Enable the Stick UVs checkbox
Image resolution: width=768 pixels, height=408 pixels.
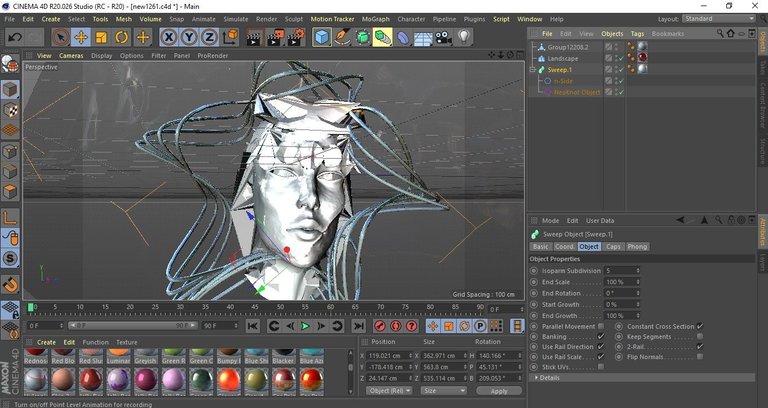pos(601,366)
